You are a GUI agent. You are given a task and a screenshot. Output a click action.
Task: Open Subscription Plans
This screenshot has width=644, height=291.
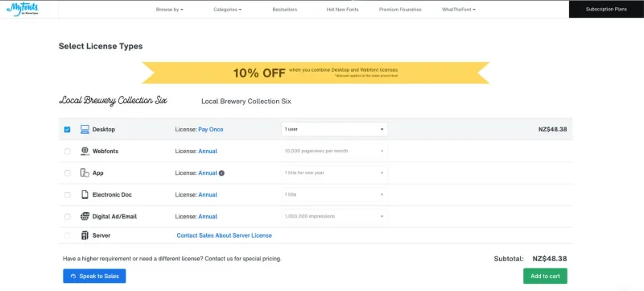coord(606,9)
